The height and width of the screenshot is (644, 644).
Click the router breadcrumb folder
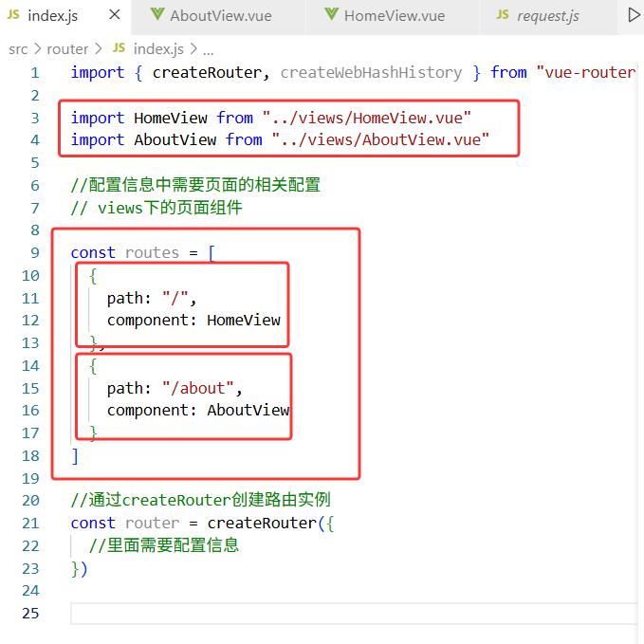click(x=67, y=49)
